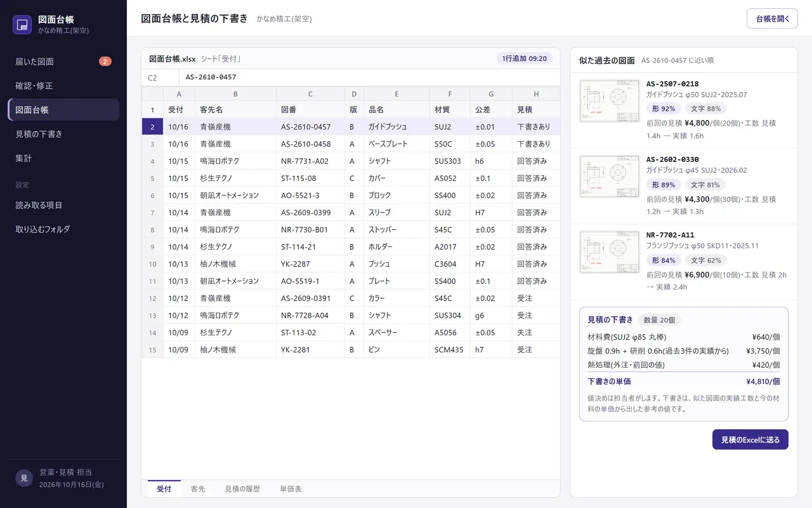Click the 営業・見積 担当 user label
The image size is (812, 508).
click(x=65, y=472)
